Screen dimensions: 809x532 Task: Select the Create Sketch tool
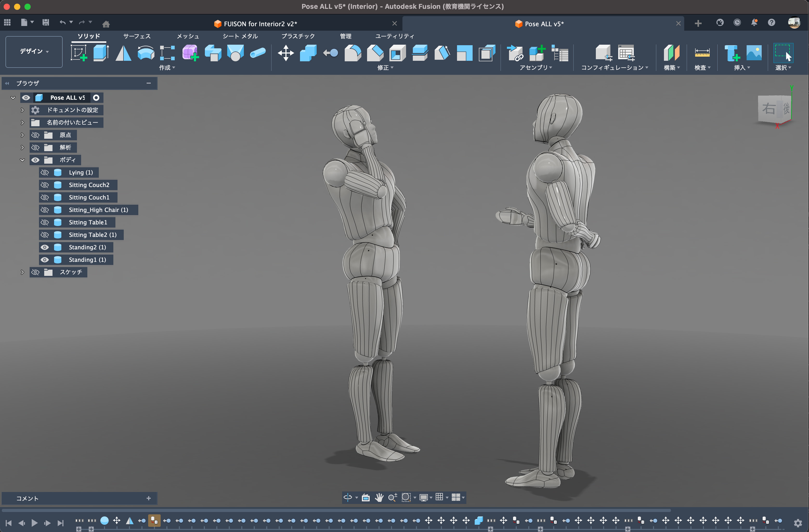pyautogui.click(x=79, y=53)
